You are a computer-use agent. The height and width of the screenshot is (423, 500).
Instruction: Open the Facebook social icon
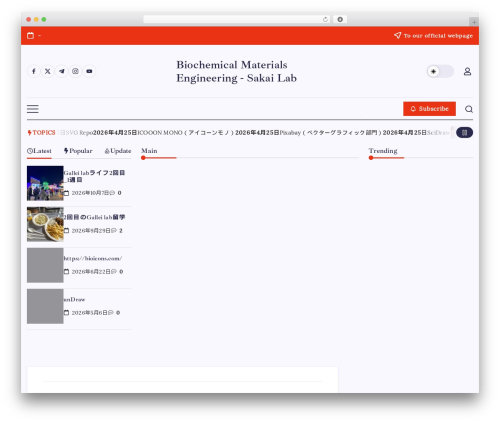(34, 71)
